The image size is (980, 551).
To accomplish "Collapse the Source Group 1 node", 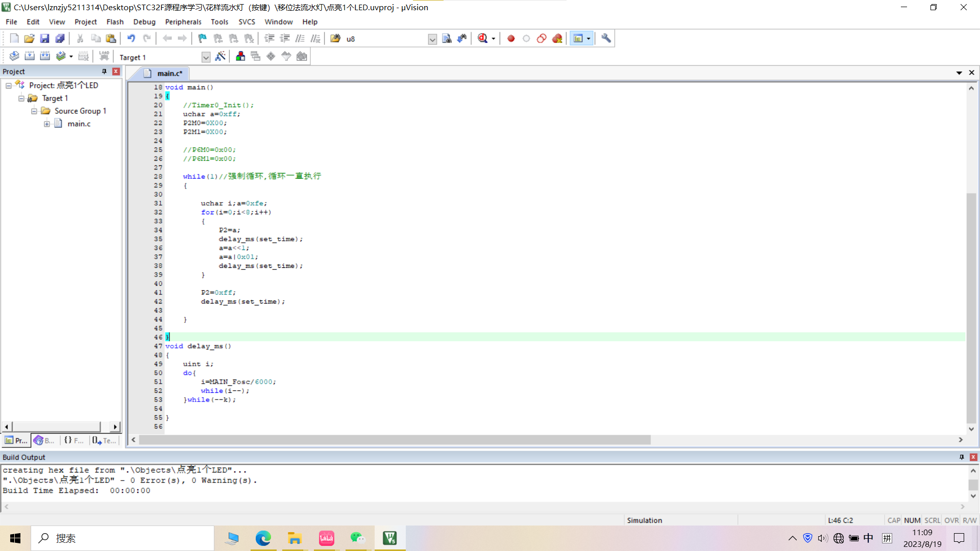I will 34,111.
